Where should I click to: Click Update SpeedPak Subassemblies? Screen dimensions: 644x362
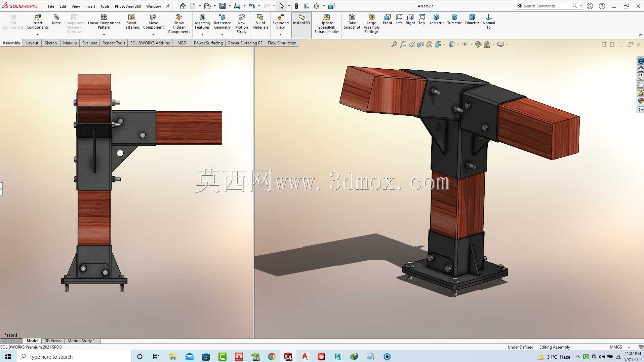coord(327,24)
